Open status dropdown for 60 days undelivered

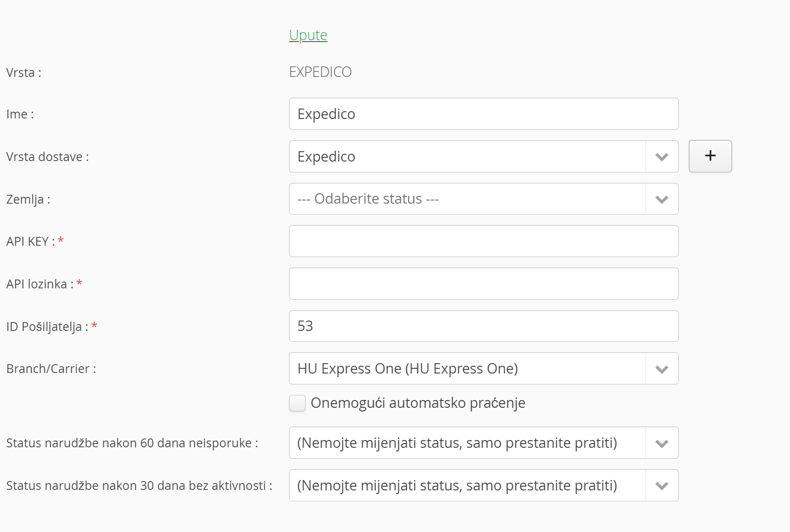pyautogui.click(x=483, y=443)
